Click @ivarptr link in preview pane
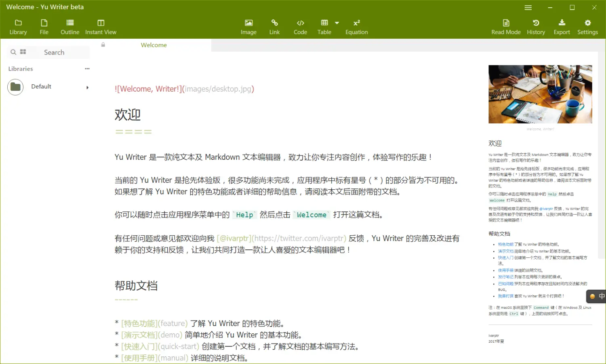 546,209
